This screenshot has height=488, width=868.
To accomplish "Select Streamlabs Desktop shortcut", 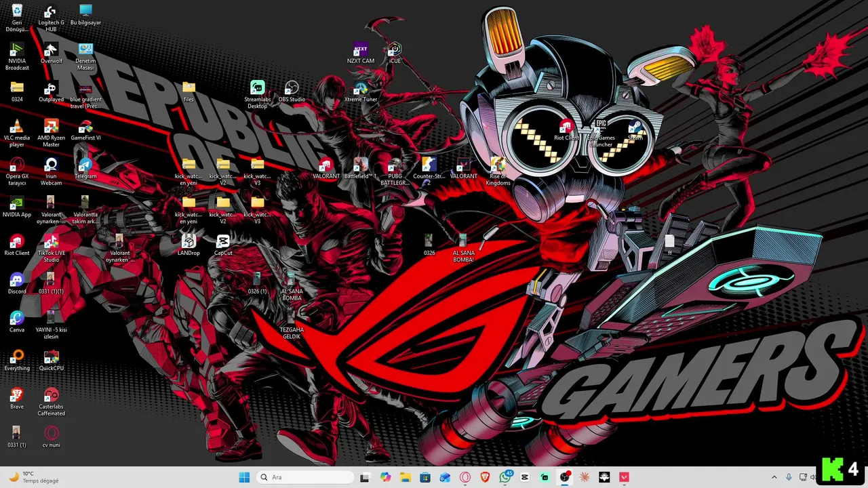I will coord(257,95).
